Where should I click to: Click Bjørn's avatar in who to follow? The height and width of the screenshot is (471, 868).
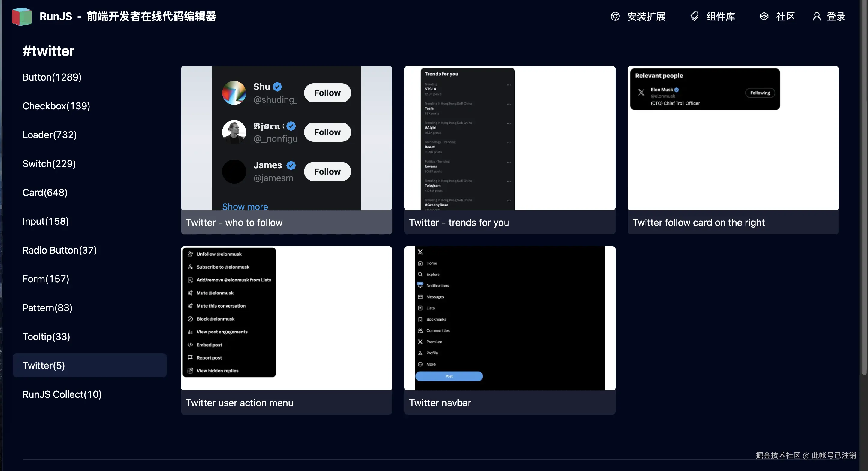pyautogui.click(x=234, y=132)
